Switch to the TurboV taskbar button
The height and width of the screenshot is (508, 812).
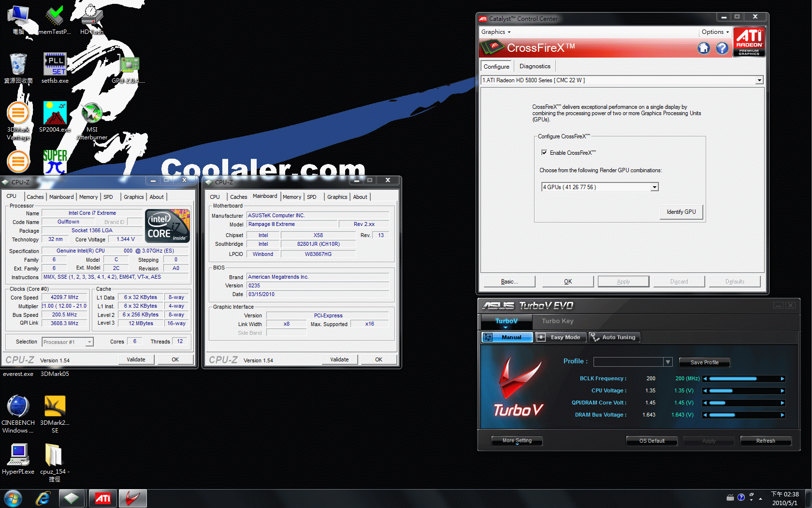132,498
